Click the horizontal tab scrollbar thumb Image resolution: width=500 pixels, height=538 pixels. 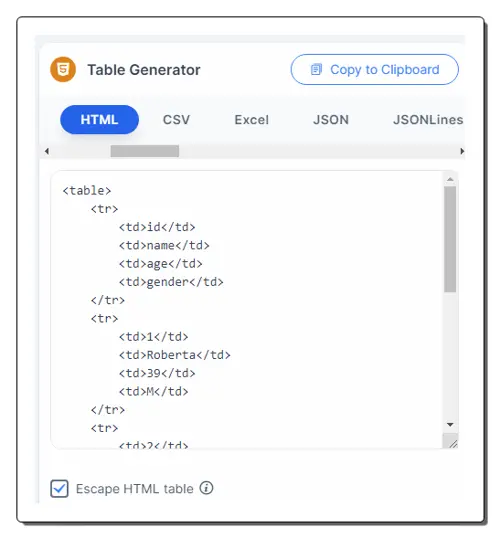click(x=144, y=151)
